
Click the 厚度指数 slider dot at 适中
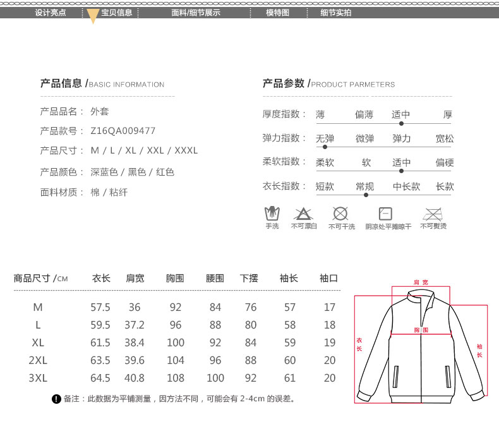[x=401, y=124]
